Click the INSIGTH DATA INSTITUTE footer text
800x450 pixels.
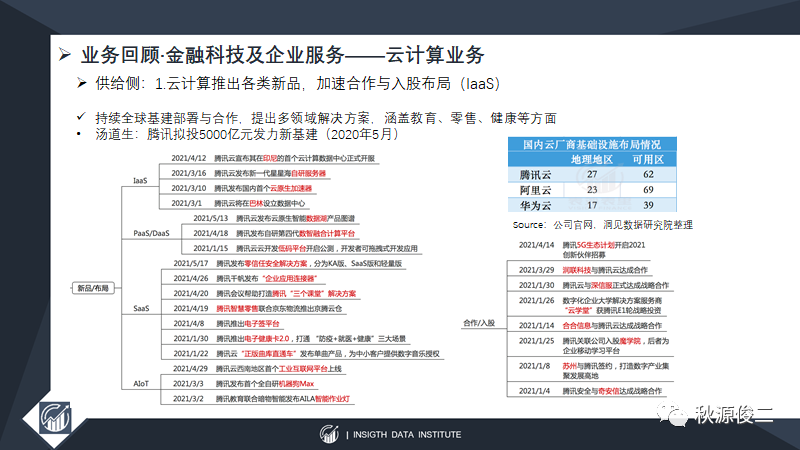click(x=407, y=435)
